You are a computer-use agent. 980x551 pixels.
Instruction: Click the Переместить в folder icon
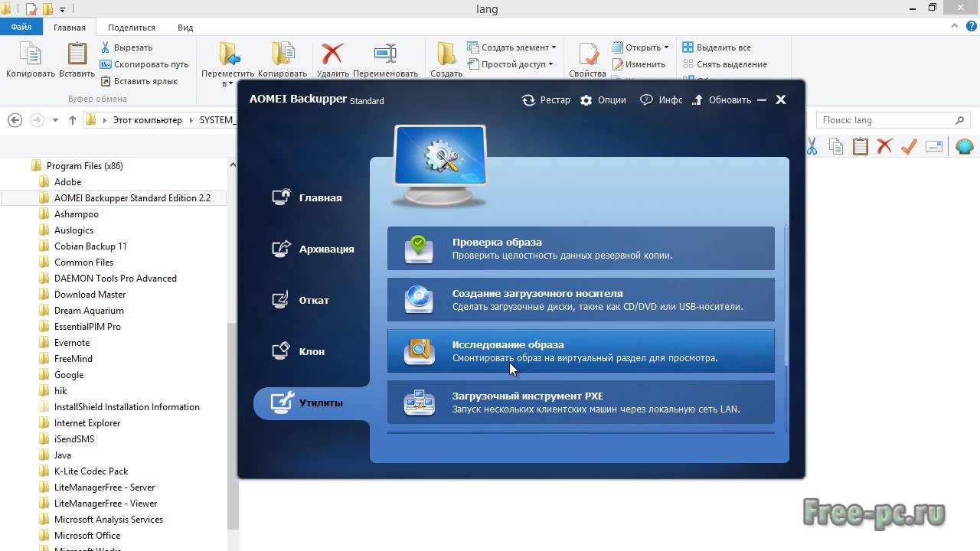228,54
